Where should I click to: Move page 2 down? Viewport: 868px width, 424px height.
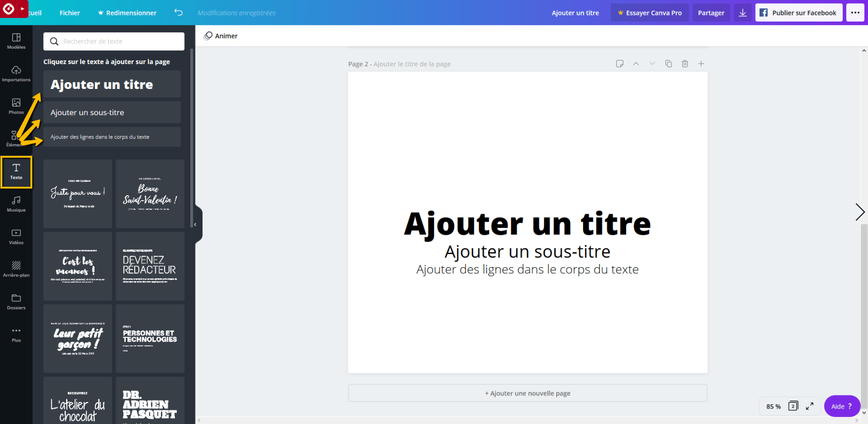tap(652, 64)
